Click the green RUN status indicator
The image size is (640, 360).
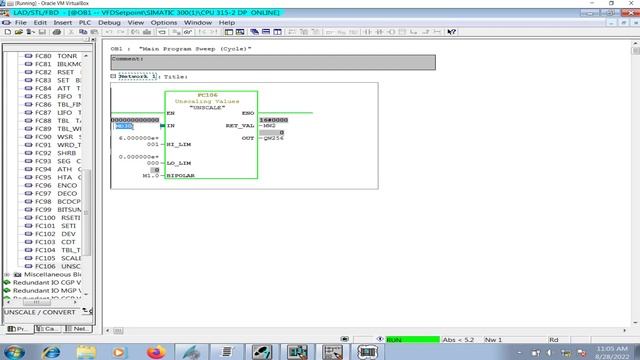[x=413, y=340]
